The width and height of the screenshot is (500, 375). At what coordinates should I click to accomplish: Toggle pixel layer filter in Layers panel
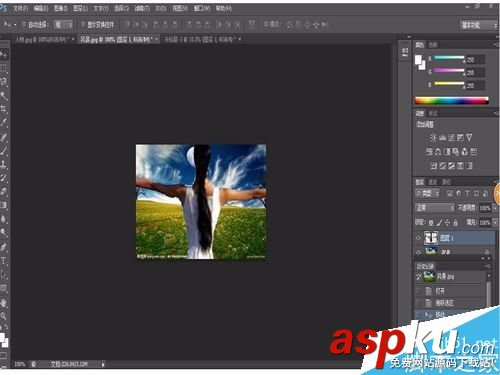click(450, 193)
